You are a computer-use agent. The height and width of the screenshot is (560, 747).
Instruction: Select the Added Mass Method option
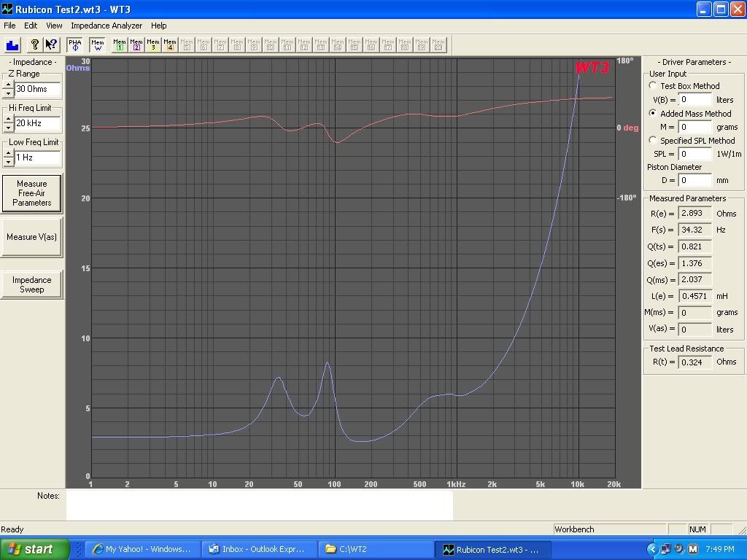click(653, 113)
